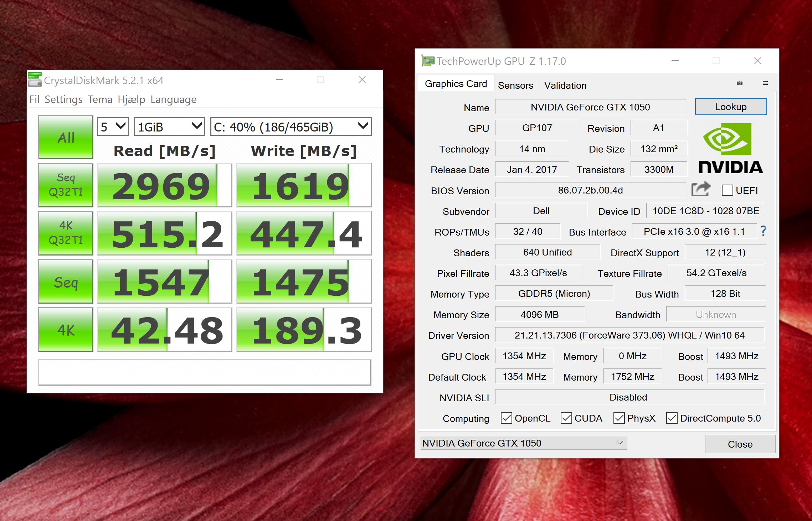The width and height of the screenshot is (812, 521).
Task: Toggle the UEFI checkbox
Action: (727, 190)
